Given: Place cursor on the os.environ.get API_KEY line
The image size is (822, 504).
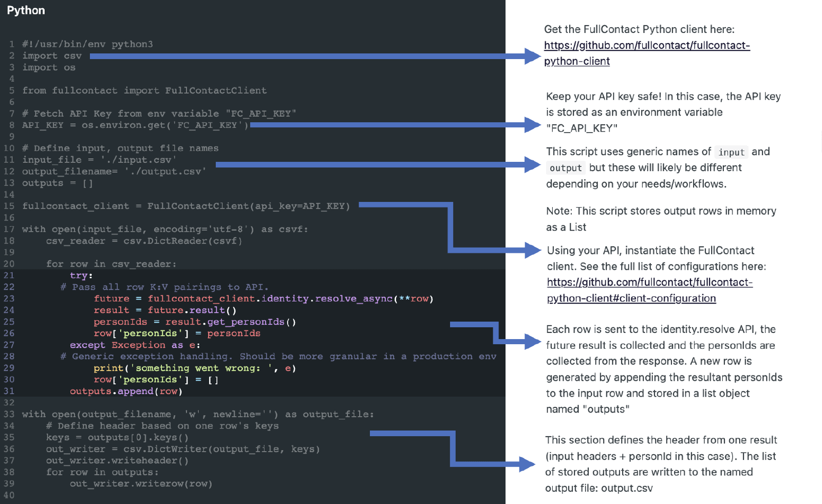Looking at the screenshot, I should pos(135,125).
